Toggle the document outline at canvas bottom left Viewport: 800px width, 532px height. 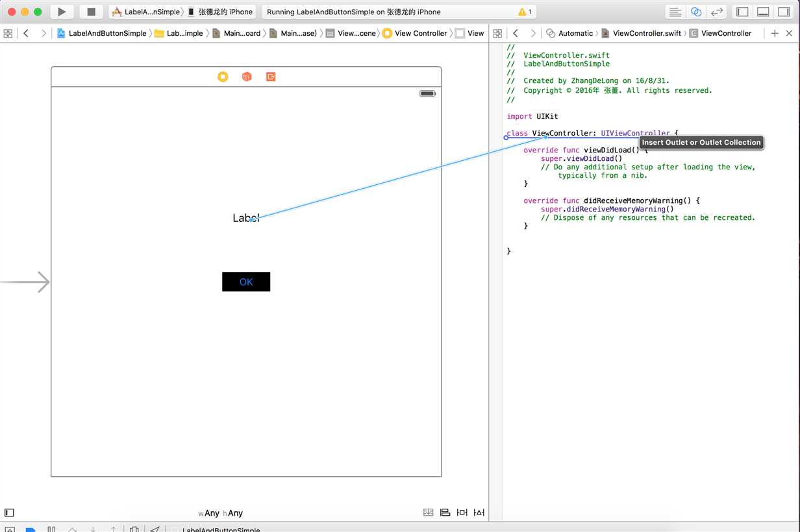[9, 513]
